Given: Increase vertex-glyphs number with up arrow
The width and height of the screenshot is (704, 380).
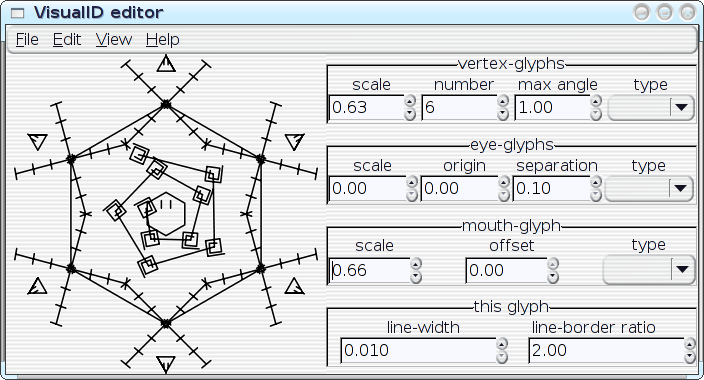Looking at the screenshot, I should 503,101.
